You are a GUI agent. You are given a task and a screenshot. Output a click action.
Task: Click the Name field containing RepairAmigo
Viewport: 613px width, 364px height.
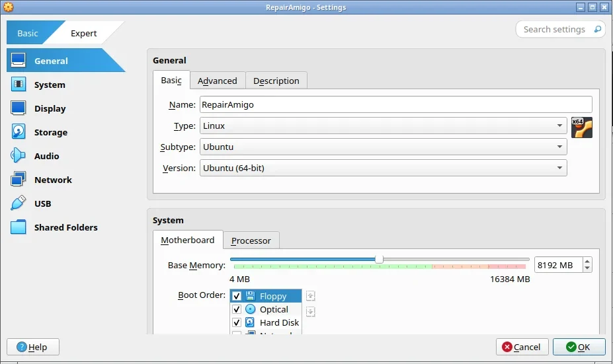click(x=395, y=104)
